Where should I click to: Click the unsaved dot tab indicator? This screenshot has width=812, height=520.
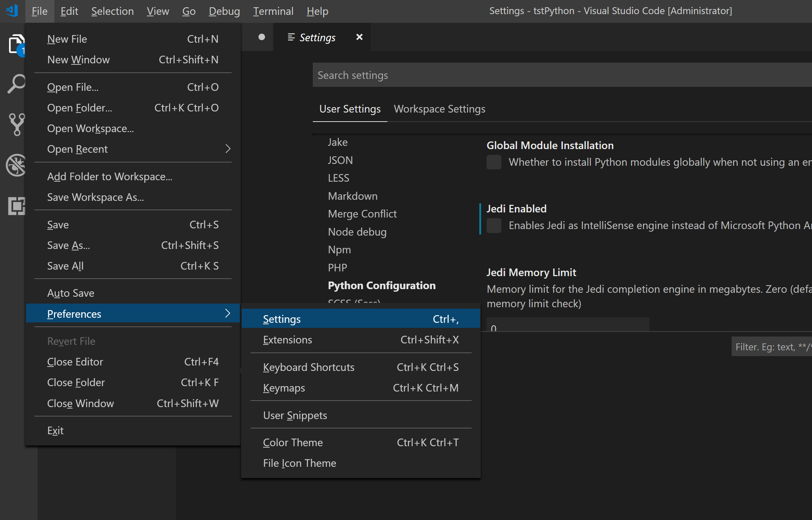point(262,37)
